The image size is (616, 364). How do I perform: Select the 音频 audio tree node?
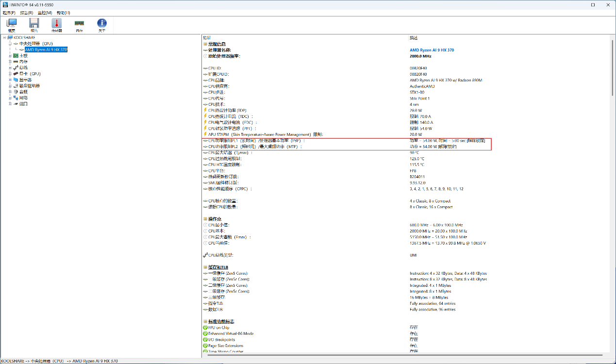(x=23, y=92)
